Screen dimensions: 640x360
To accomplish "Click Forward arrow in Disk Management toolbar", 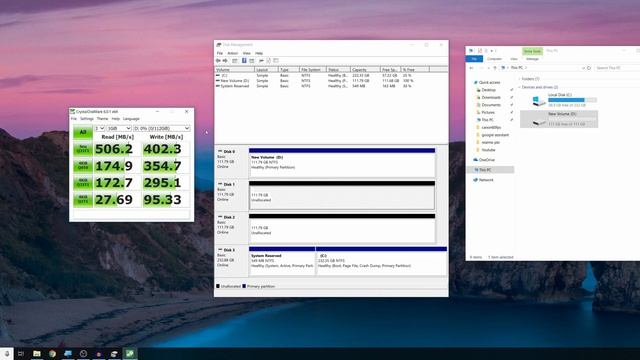I will [225, 61].
